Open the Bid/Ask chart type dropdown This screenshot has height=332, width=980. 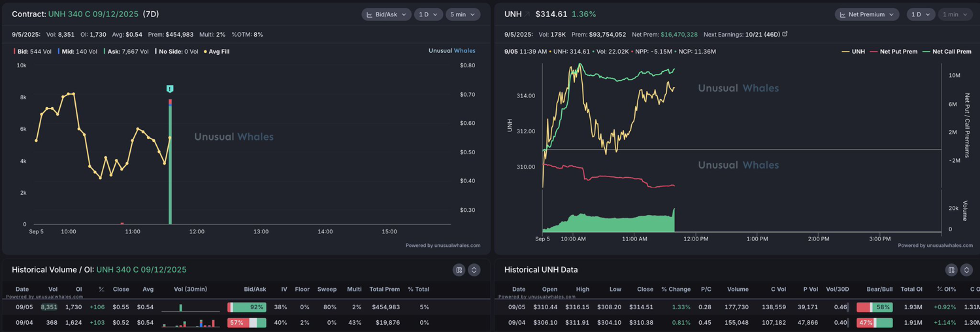click(x=386, y=14)
